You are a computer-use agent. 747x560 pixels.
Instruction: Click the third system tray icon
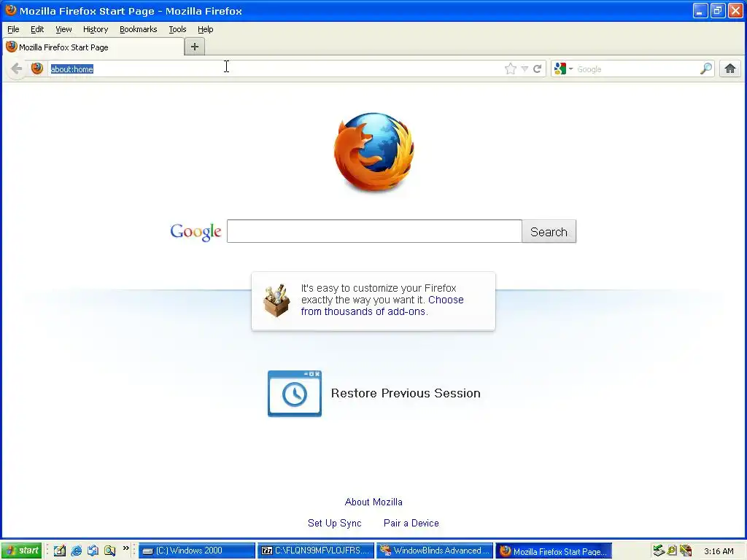click(686, 551)
